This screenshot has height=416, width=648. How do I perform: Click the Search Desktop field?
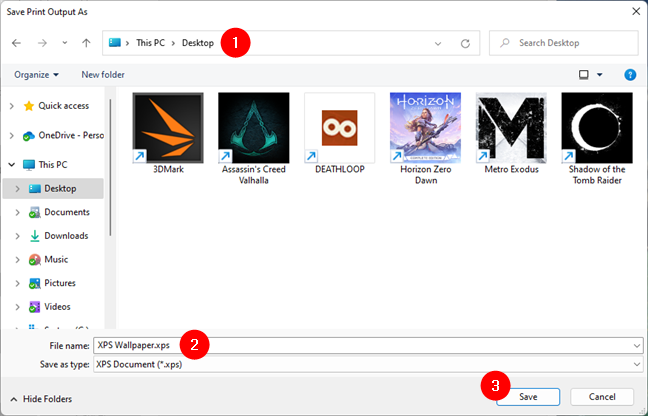[x=564, y=43]
